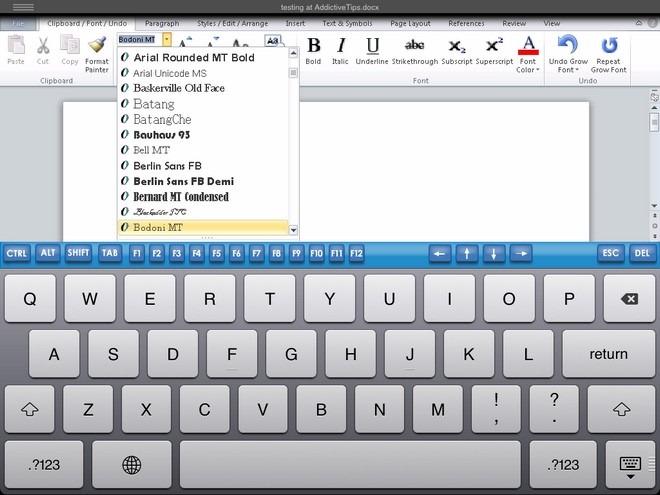The width and height of the screenshot is (660, 495).
Task: Toggle Italic text style
Action: coord(341,46)
